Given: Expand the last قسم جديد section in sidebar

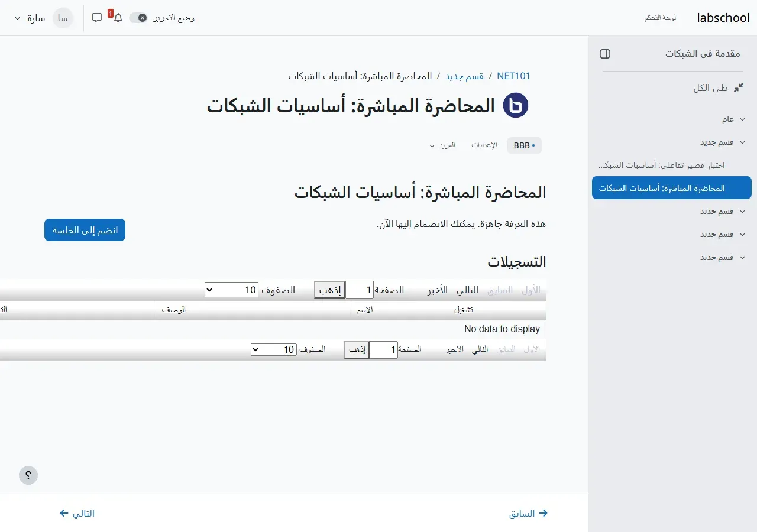Looking at the screenshot, I should (743, 258).
